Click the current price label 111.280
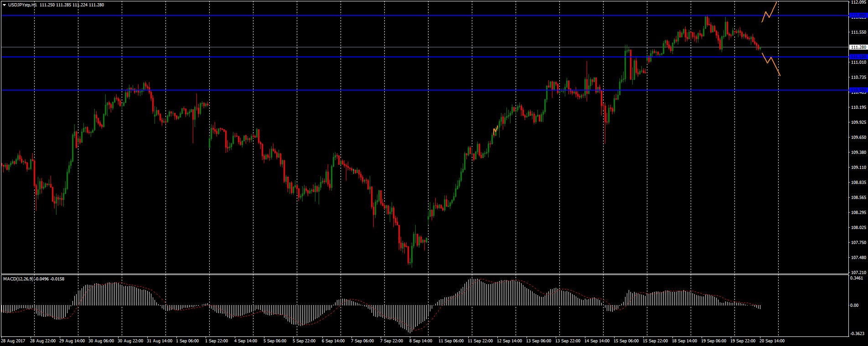The image size is (868, 346). 858,47
